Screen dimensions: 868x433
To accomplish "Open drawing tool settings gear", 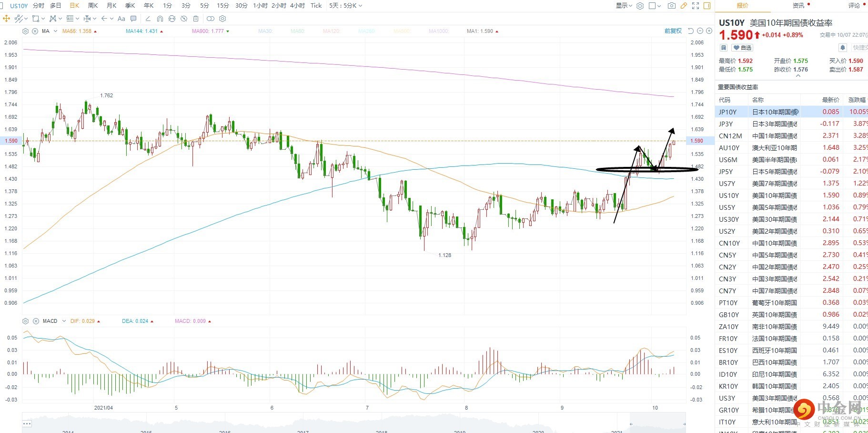I will click(222, 19).
